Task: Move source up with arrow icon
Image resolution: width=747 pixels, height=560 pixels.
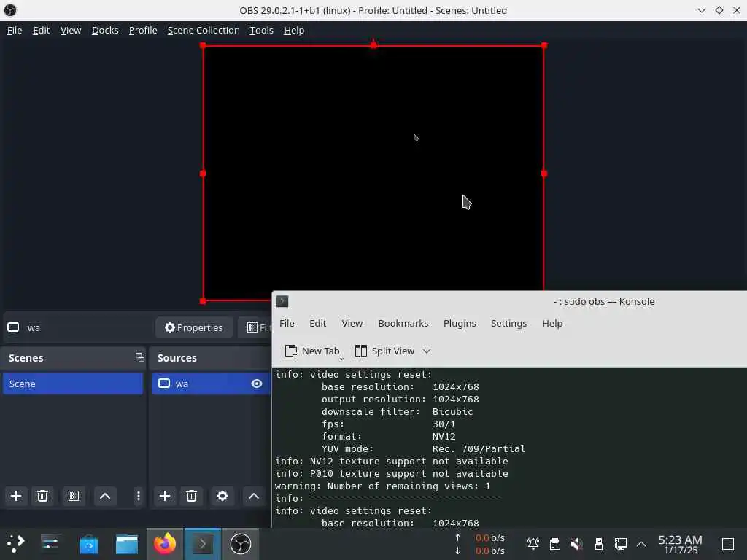Action: 253,496
